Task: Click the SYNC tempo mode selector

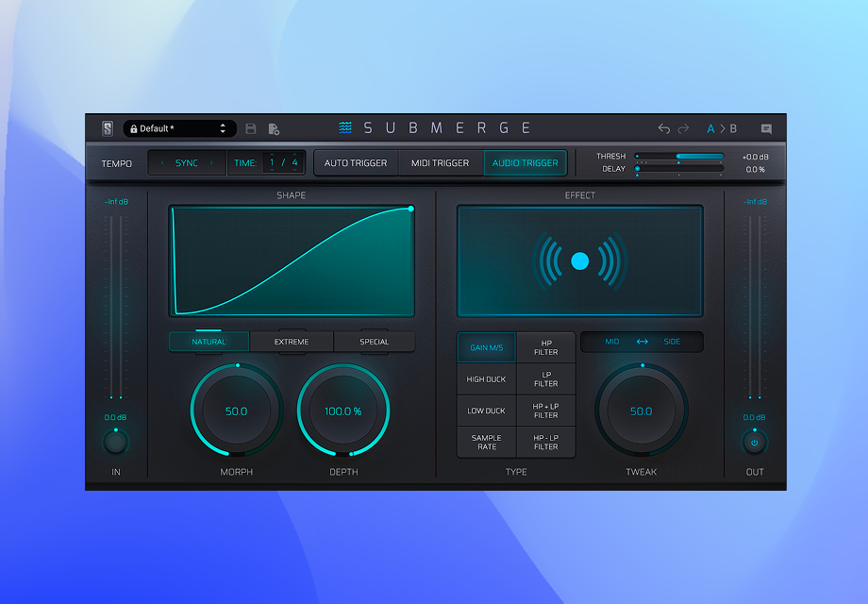Action: coord(187,163)
